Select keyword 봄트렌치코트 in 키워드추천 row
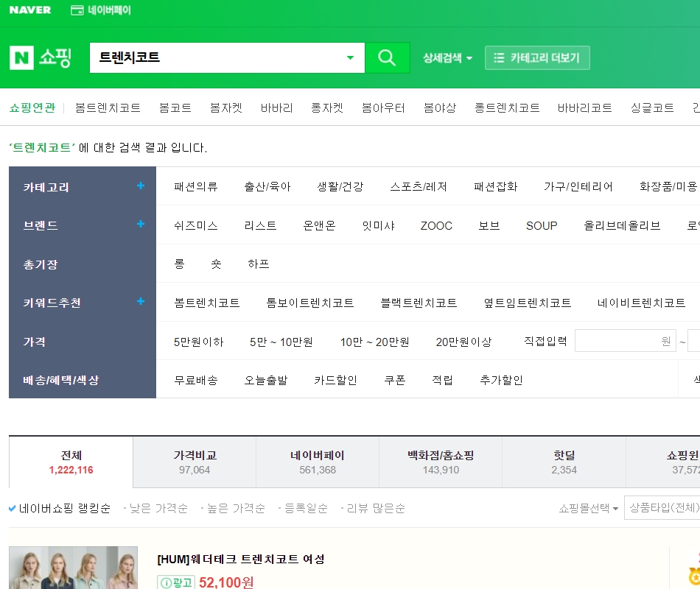Screen dimensions: 700x589 click(x=207, y=303)
